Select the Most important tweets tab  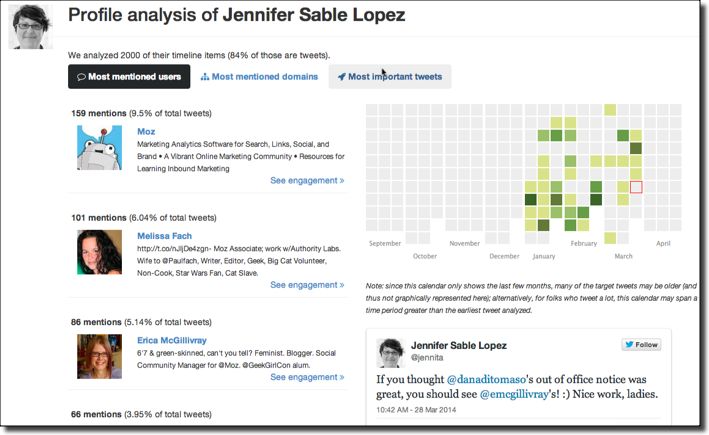(390, 77)
